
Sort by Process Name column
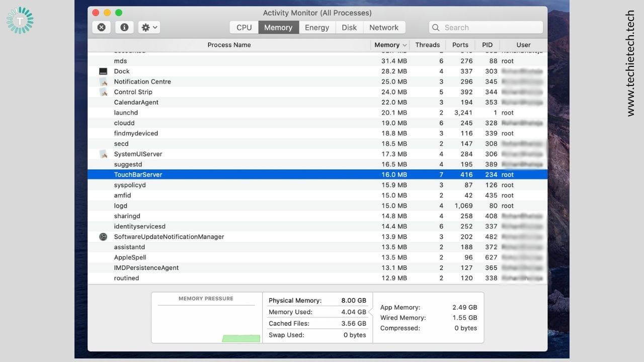(229, 45)
